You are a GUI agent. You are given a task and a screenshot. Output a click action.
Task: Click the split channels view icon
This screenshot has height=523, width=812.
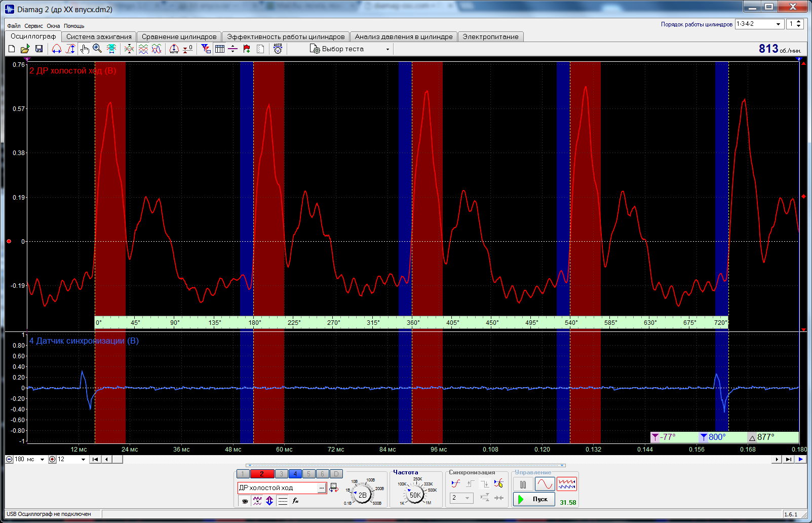pyautogui.click(x=143, y=49)
